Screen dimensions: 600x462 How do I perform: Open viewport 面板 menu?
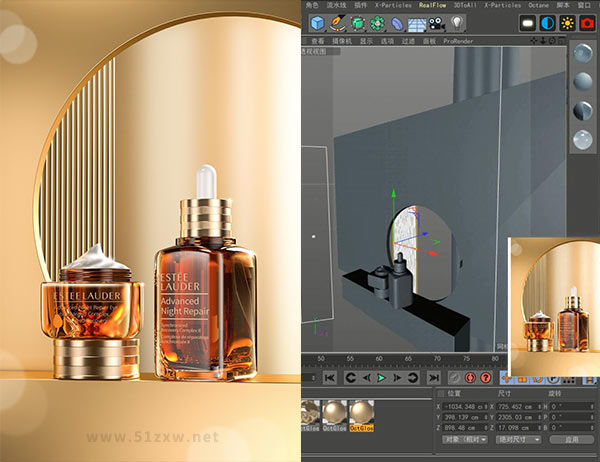click(429, 41)
